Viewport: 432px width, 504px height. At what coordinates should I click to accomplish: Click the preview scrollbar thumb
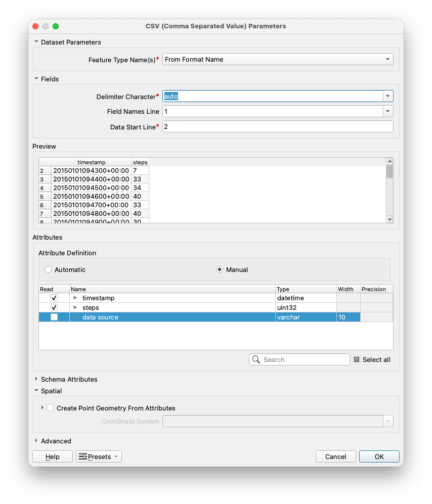coord(390,172)
